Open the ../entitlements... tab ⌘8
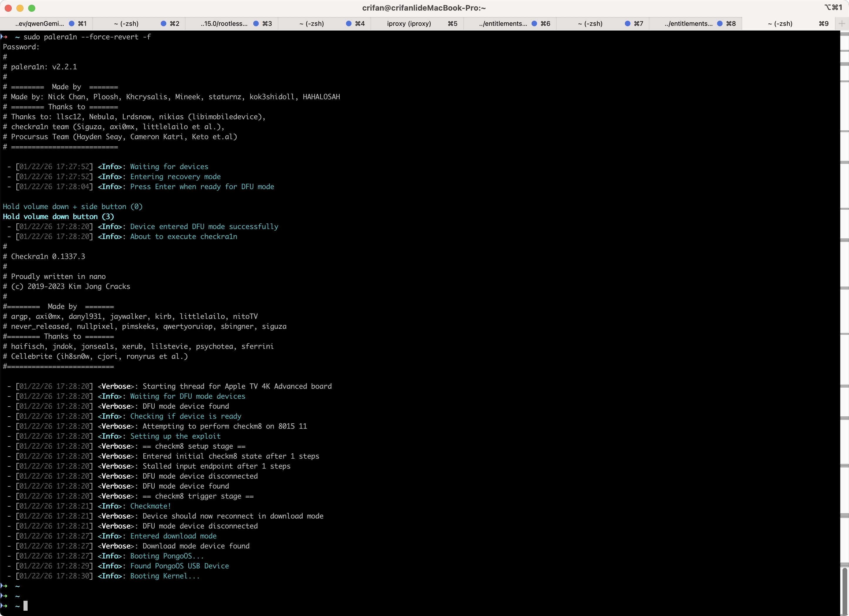Screen dimensions: 849x616 [x=695, y=23]
